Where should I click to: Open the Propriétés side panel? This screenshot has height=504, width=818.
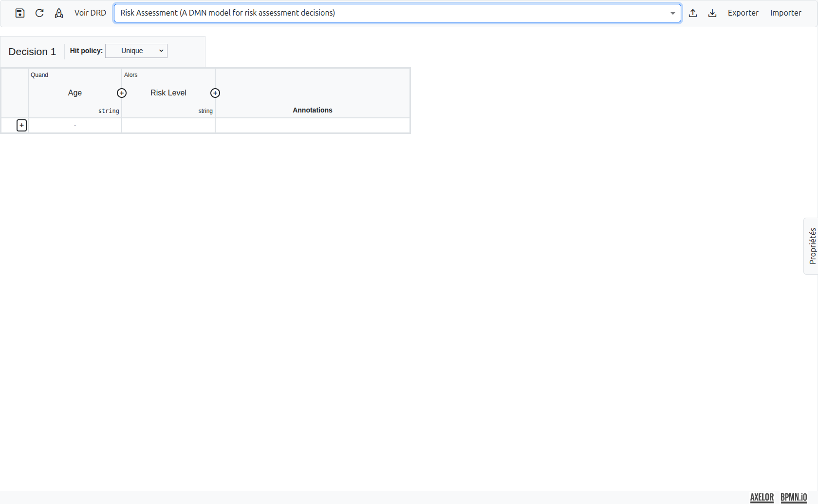point(811,246)
